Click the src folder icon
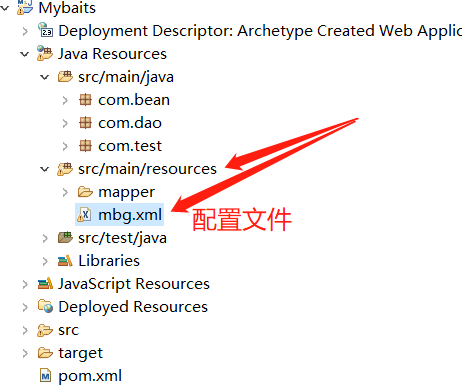Viewport: 463px width, 392px height. click(x=45, y=330)
